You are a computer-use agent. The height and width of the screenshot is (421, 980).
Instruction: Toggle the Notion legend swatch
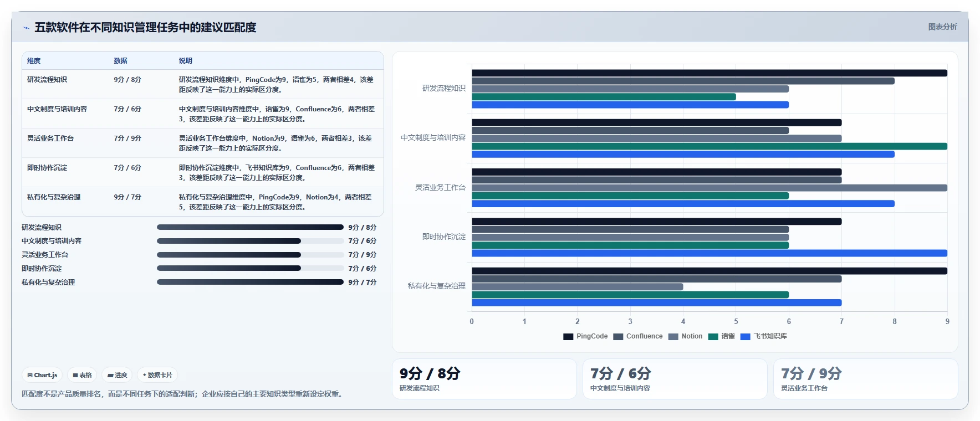[673, 336]
